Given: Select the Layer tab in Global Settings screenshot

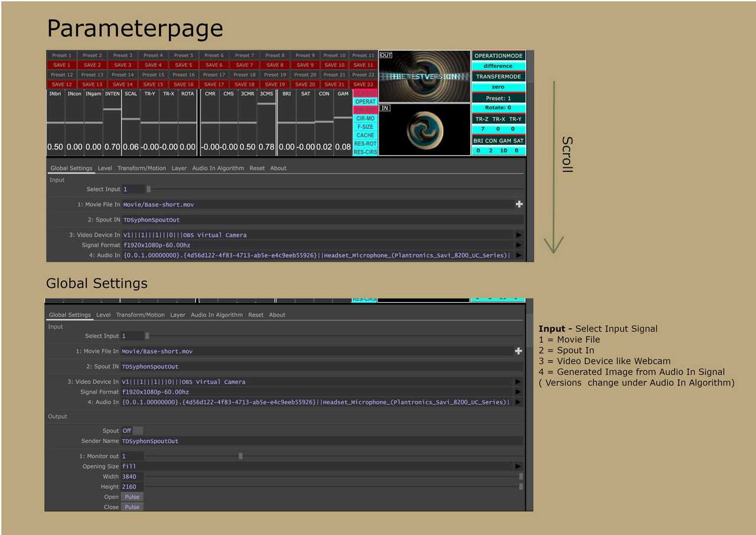Looking at the screenshot, I should click(x=178, y=315).
